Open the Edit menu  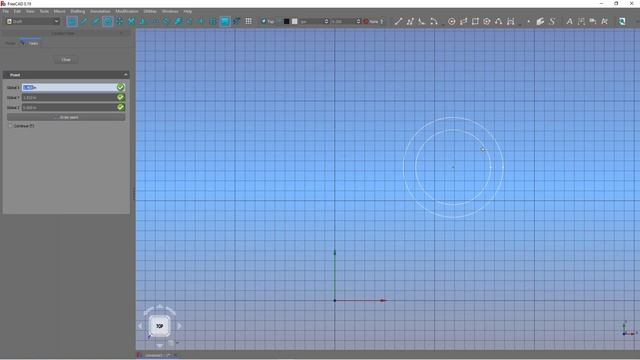(x=17, y=11)
